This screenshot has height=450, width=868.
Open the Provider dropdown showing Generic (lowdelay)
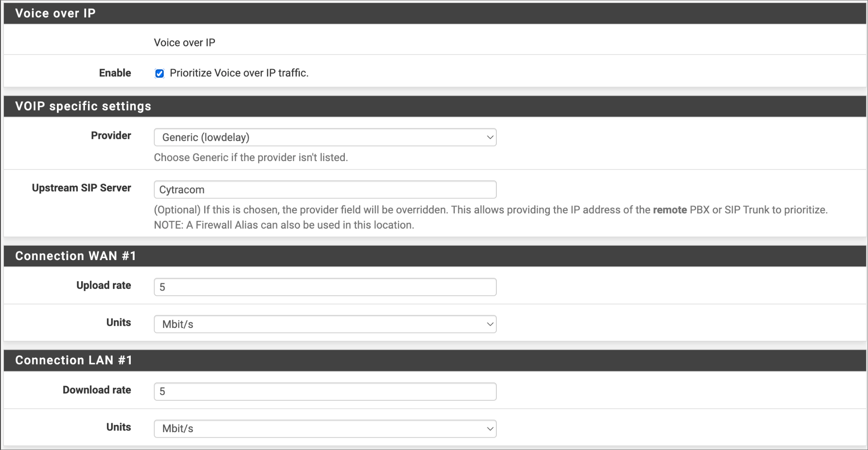point(325,137)
